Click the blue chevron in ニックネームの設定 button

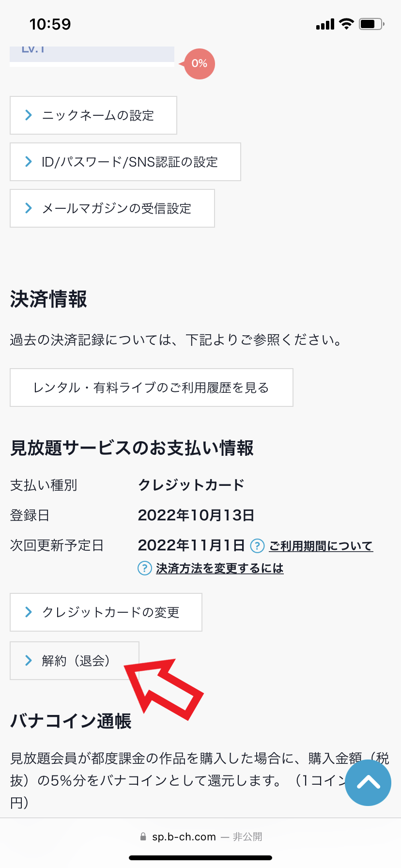pos(28,115)
